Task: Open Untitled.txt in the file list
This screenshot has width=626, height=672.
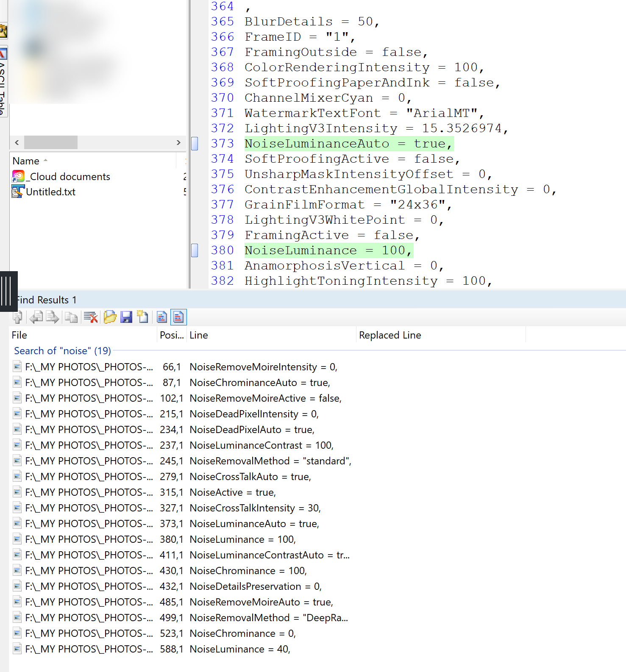Action: pyautogui.click(x=50, y=192)
